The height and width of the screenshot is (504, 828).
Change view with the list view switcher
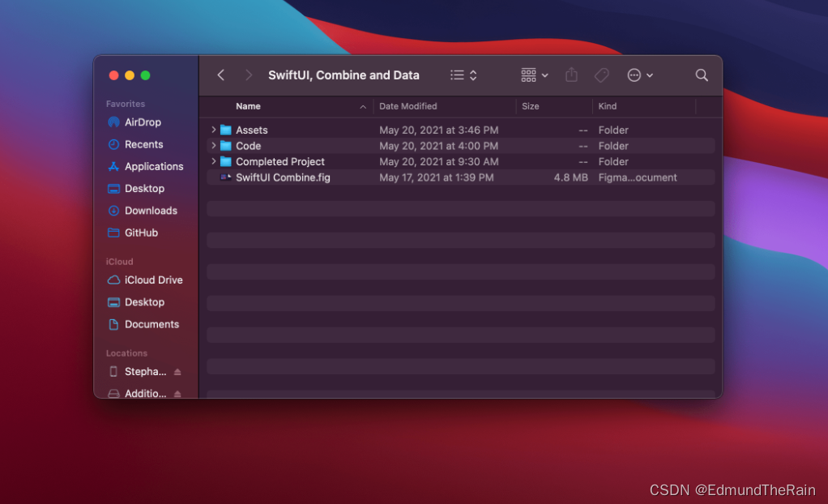pos(463,75)
